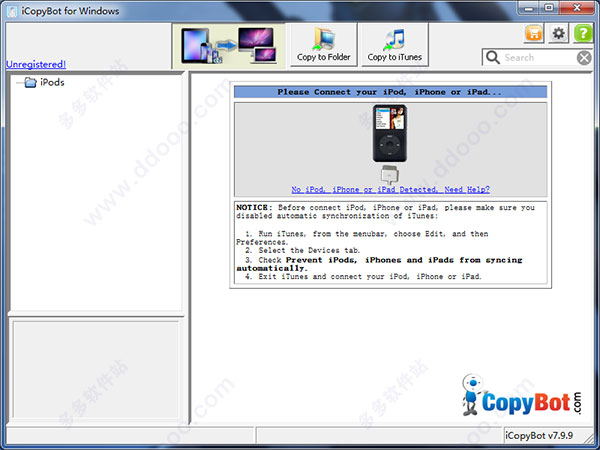Click the NOTICE text heading
Viewport: 600px width, 450px height.
[254, 207]
